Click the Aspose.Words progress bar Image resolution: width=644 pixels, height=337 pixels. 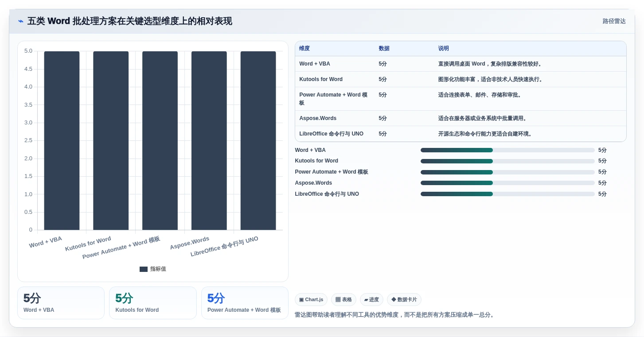(507, 183)
